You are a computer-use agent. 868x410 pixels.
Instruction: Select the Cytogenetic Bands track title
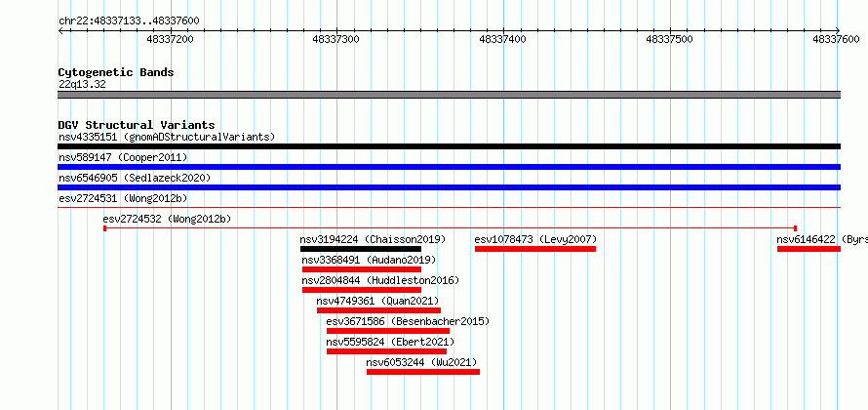coord(116,72)
